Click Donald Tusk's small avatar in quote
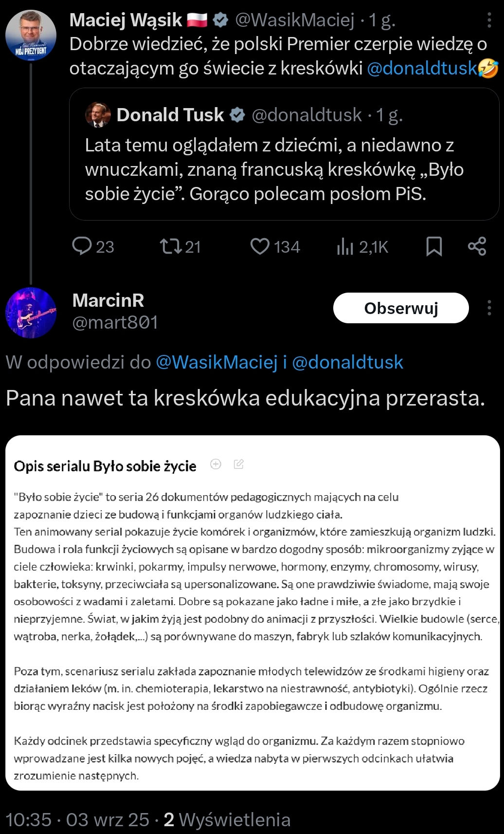The image size is (504, 834). click(x=98, y=115)
